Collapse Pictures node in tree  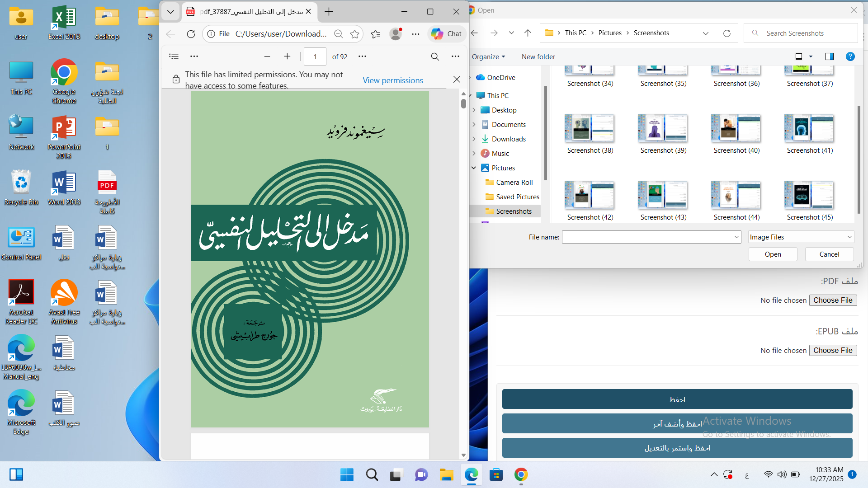474,168
